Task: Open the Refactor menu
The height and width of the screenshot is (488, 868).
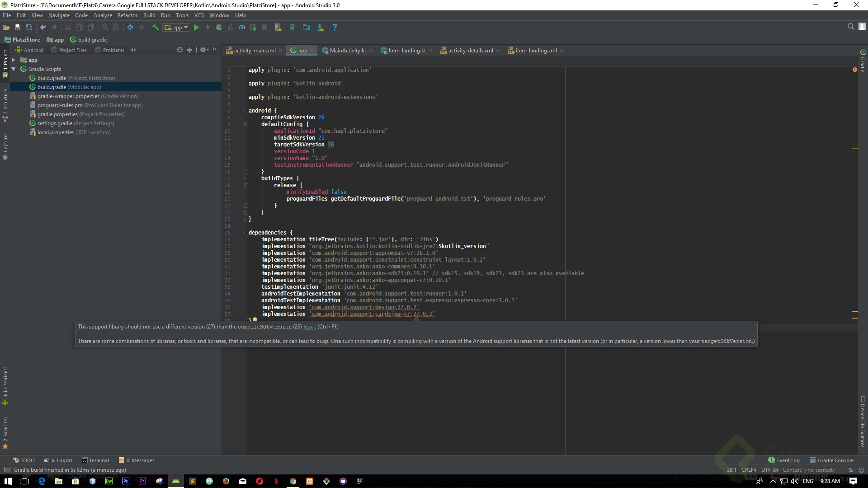Action: click(127, 15)
